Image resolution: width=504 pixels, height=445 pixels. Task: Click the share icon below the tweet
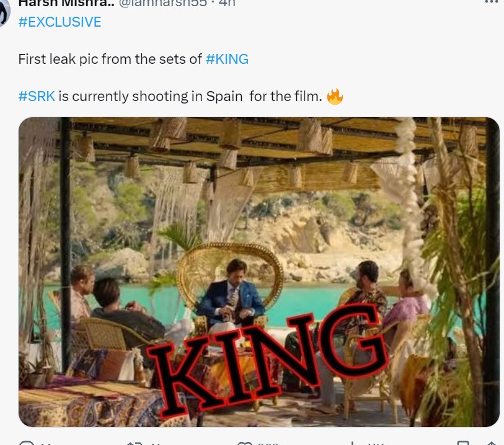click(x=490, y=443)
